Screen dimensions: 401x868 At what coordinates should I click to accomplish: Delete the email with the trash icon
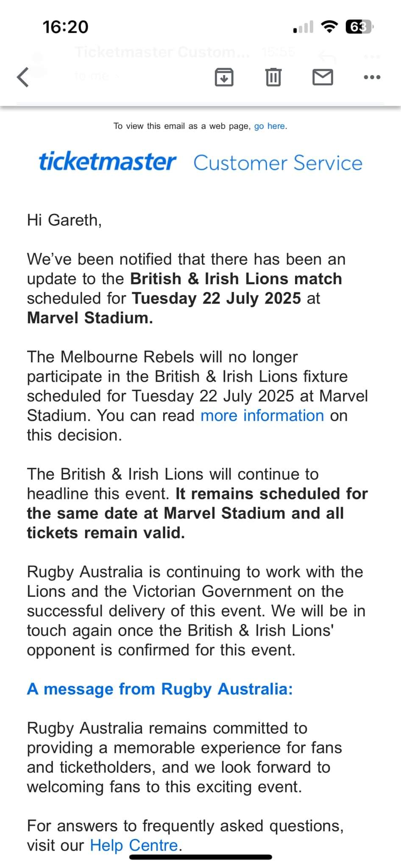click(x=273, y=77)
